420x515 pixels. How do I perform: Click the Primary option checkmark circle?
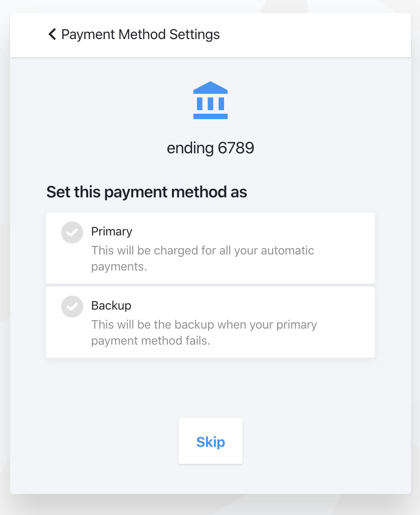(72, 232)
